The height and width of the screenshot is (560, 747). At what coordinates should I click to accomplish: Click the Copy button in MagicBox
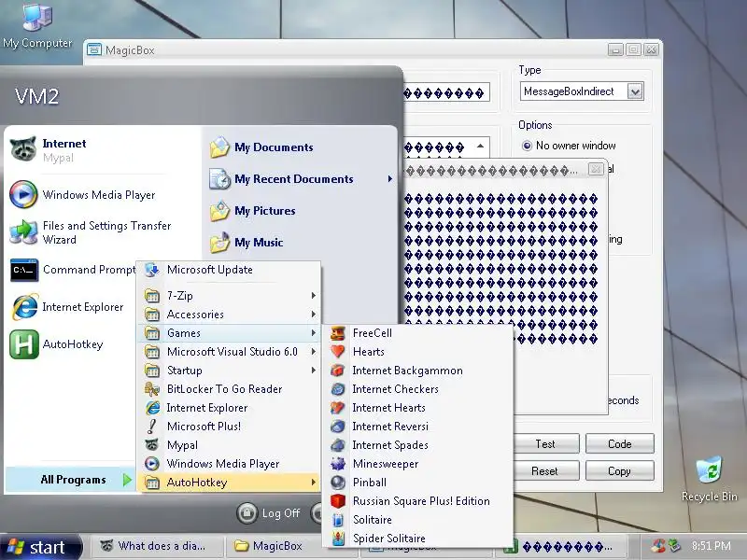click(619, 471)
